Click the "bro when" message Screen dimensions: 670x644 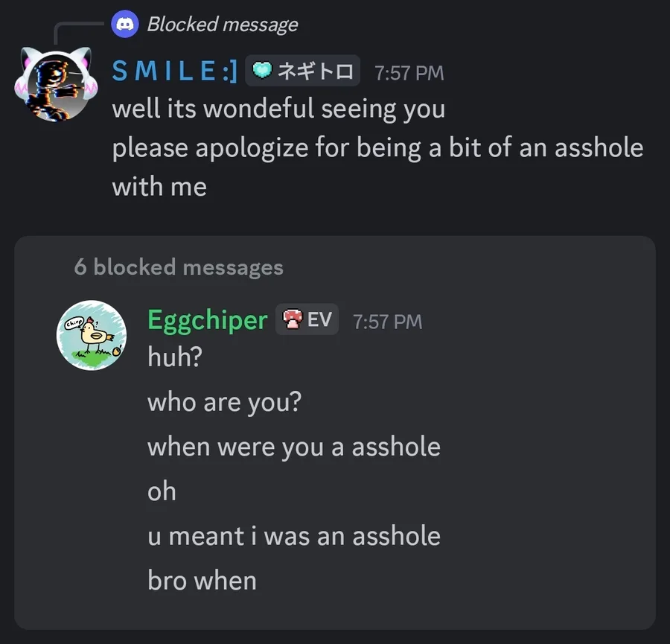(x=202, y=581)
